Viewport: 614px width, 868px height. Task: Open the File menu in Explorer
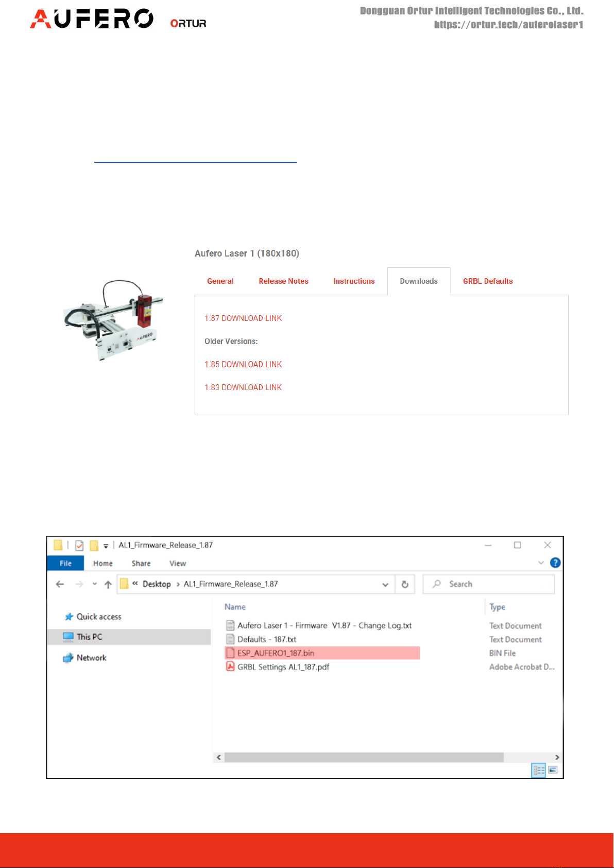[x=65, y=563]
